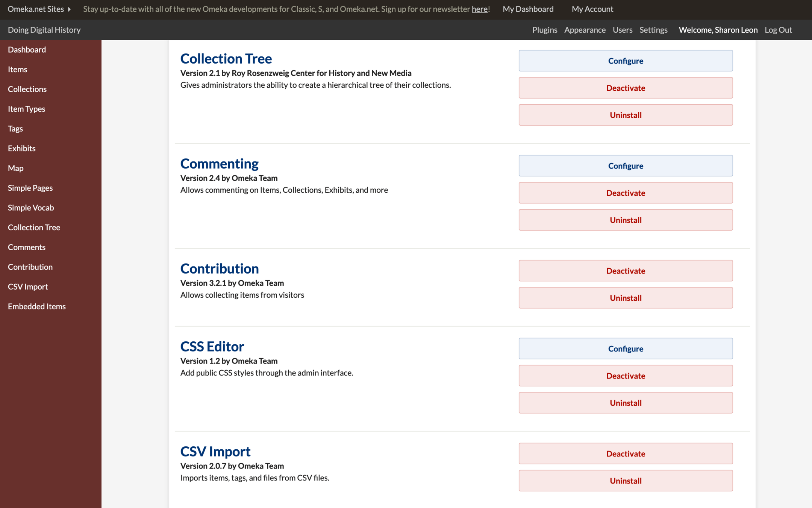This screenshot has width=812, height=508.
Task: Open the Appearance settings page
Action: pyautogui.click(x=585, y=30)
